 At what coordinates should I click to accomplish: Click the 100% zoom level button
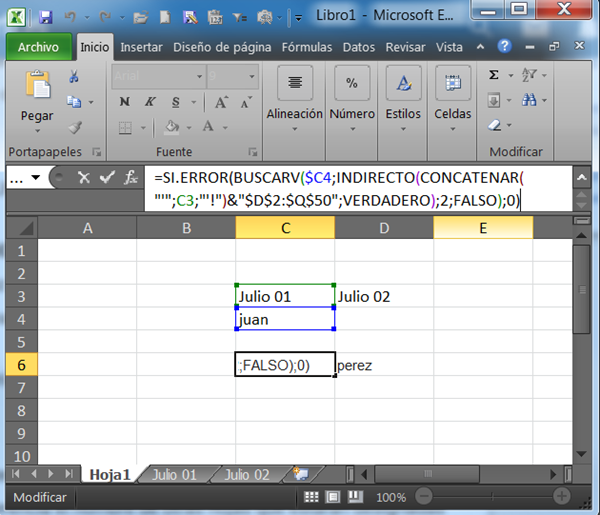(x=391, y=497)
